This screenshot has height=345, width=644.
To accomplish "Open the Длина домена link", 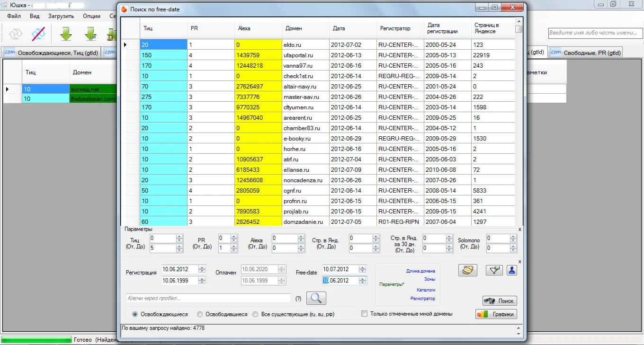I will point(420,271).
